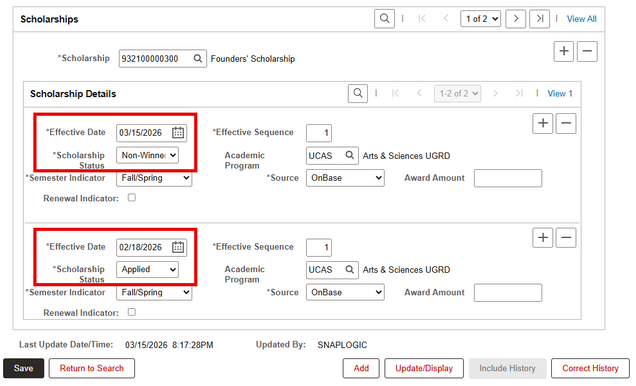The width and height of the screenshot is (636, 386).
Task: Click the Add button
Action: pos(361,368)
